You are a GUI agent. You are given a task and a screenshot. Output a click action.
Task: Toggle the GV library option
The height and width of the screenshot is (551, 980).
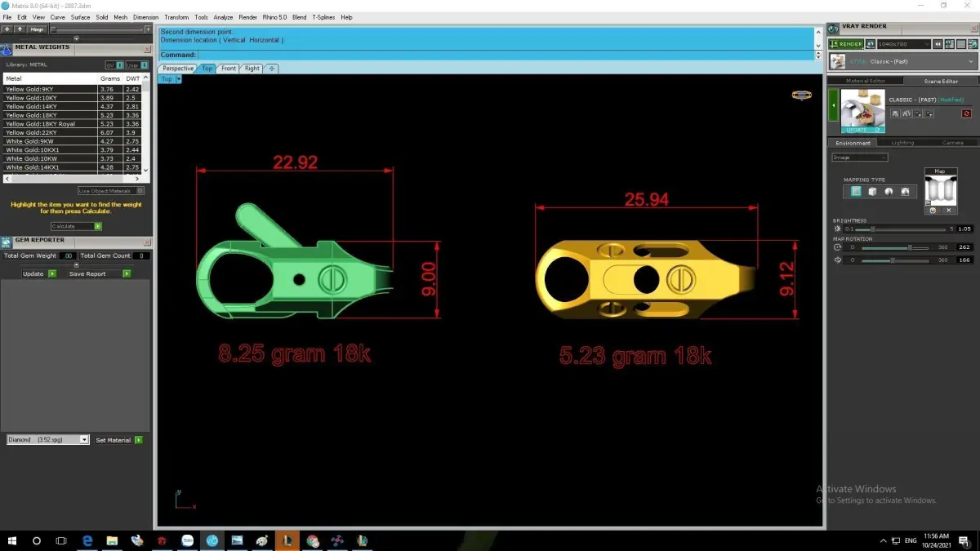[114, 64]
